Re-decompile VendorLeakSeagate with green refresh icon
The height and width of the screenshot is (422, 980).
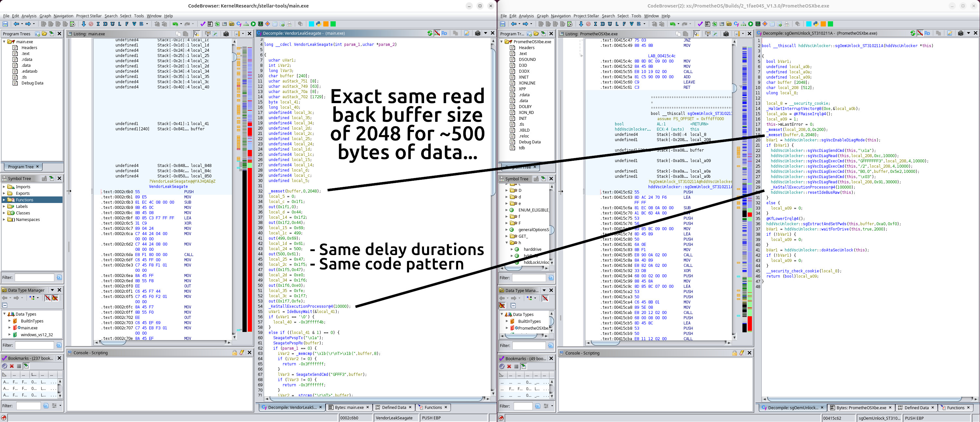point(430,33)
